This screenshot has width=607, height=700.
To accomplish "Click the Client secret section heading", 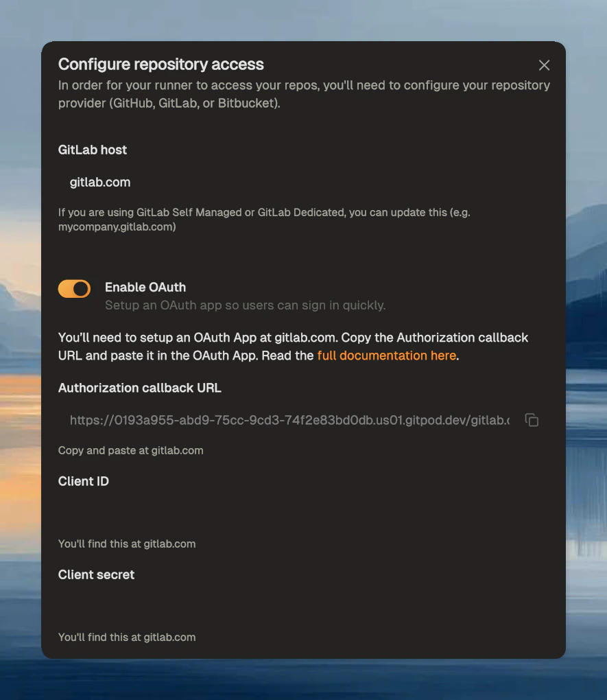I will (96, 574).
